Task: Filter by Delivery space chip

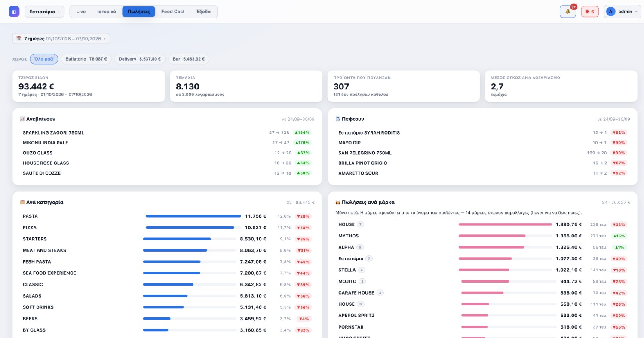Action: pyautogui.click(x=140, y=59)
